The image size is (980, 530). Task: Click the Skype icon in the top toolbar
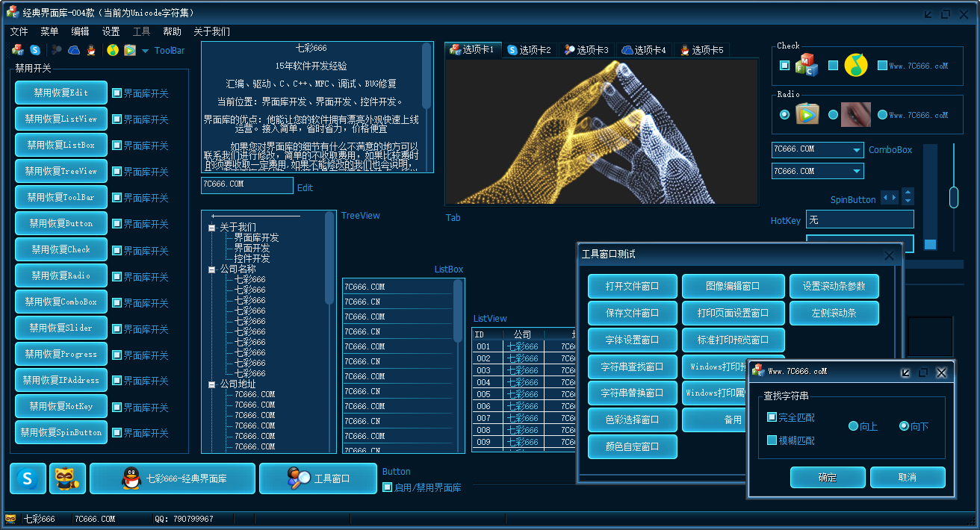tap(35, 50)
